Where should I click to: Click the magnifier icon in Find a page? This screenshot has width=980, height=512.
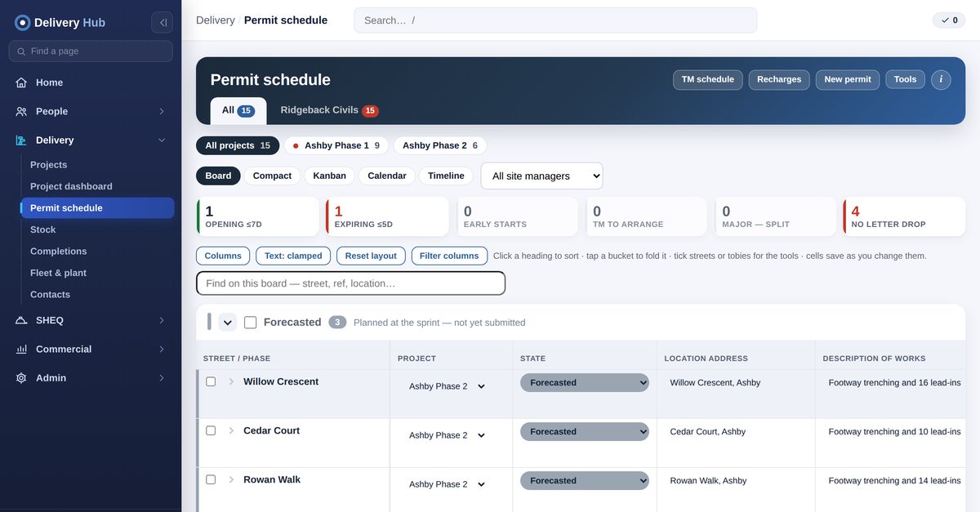point(21,51)
